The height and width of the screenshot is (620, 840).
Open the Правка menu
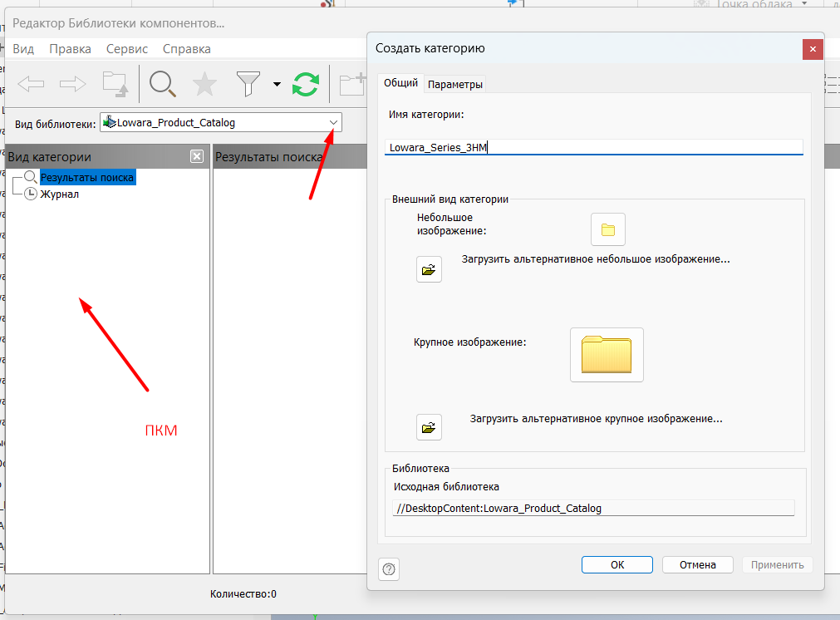tap(70, 49)
